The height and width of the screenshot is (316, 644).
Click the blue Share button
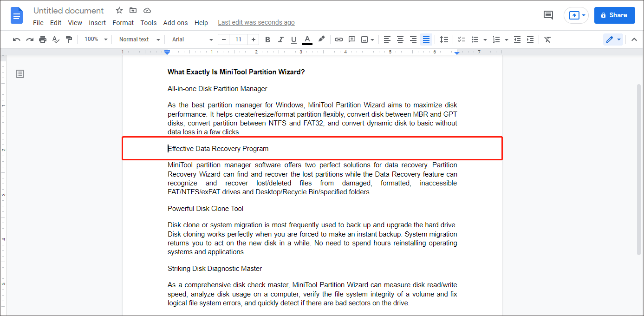coord(615,15)
